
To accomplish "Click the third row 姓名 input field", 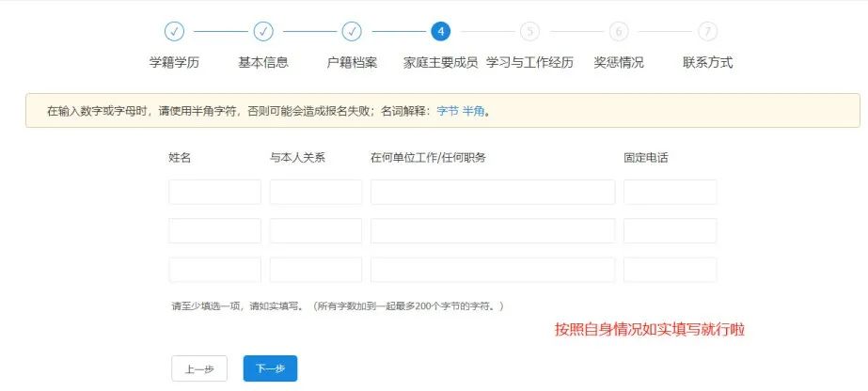I will (x=214, y=270).
